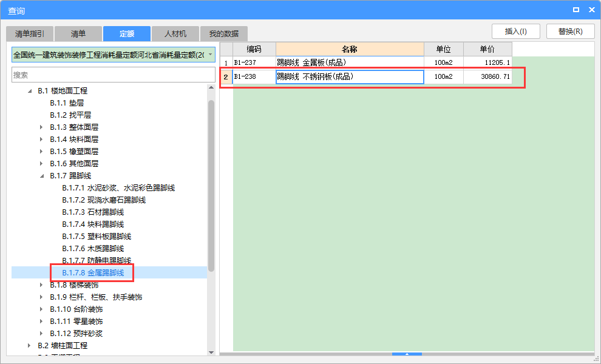601x364 pixels.
Task: Open the 人材机 tab
Action: pyautogui.click(x=175, y=34)
